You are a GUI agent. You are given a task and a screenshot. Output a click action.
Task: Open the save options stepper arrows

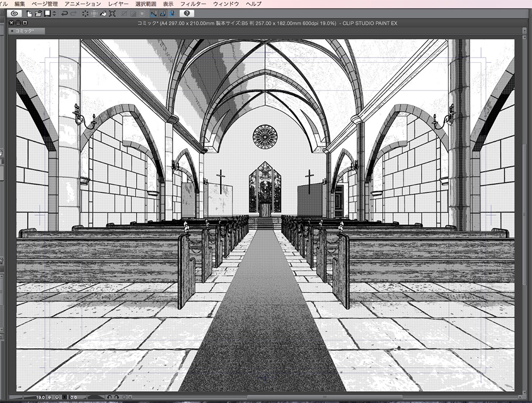(x=54, y=14)
